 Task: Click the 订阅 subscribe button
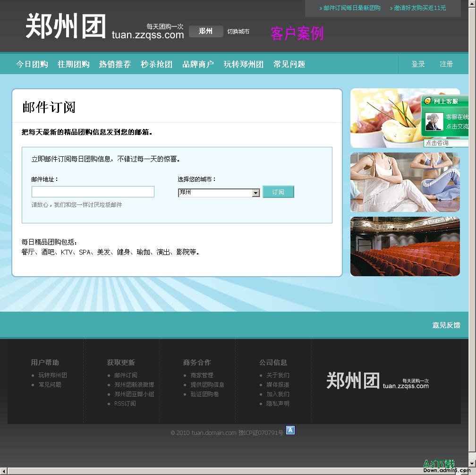[x=278, y=192]
